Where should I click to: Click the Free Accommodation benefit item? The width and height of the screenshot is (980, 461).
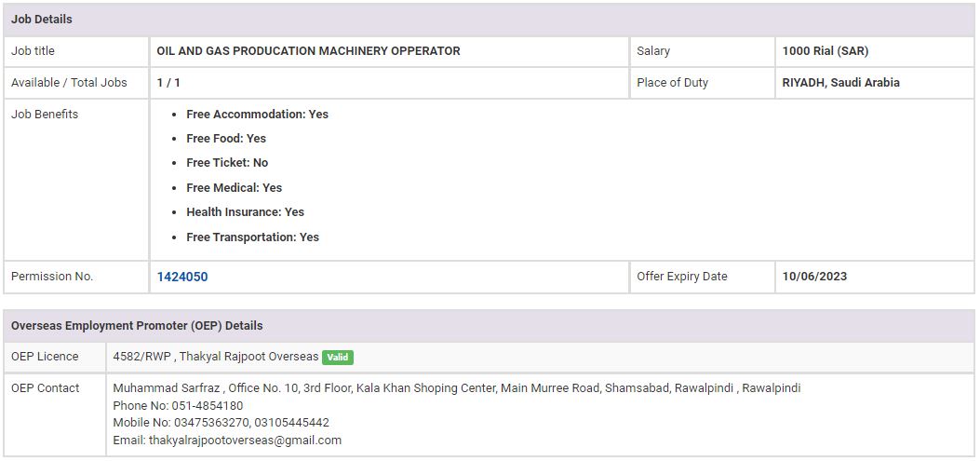pos(257,115)
